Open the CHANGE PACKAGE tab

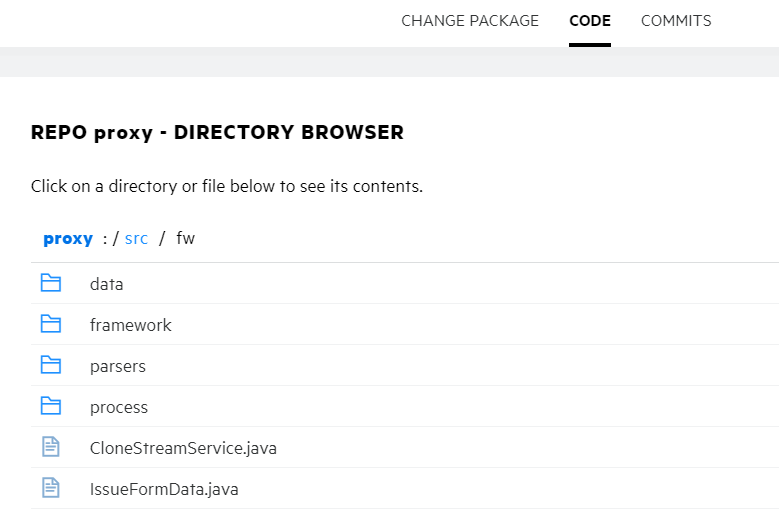click(469, 21)
